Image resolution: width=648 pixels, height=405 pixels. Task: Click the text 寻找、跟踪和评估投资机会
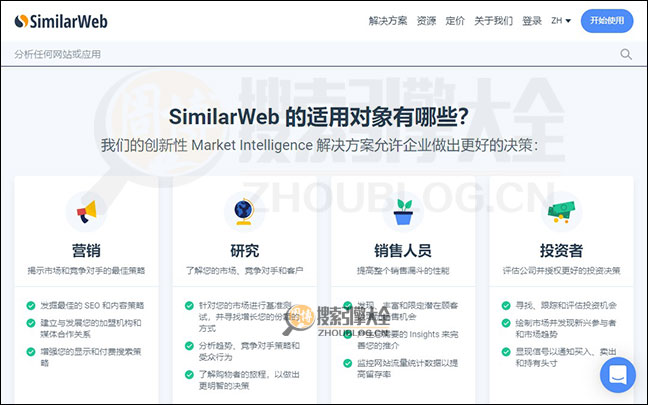[566, 305]
